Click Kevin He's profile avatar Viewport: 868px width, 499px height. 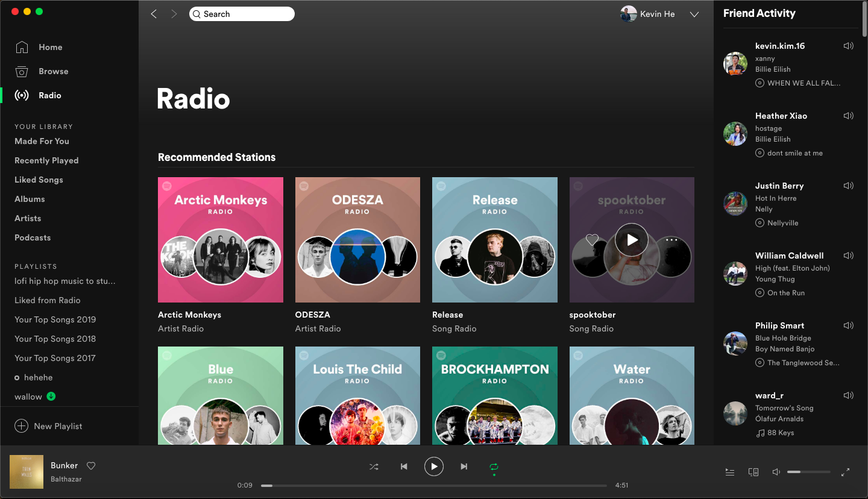click(629, 14)
